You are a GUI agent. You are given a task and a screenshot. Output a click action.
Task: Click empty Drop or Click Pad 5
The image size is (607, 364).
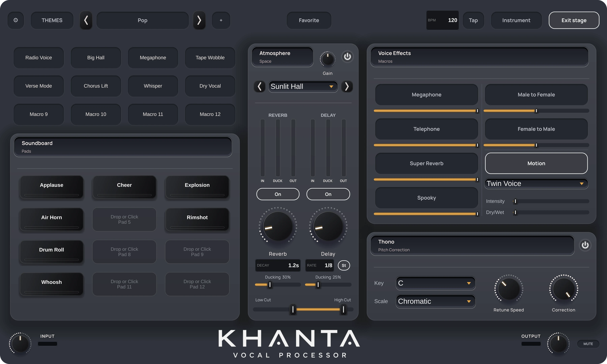124,219
